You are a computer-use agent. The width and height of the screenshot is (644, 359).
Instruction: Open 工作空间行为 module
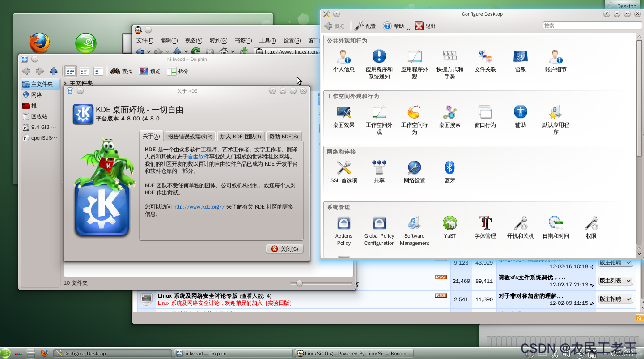click(415, 120)
